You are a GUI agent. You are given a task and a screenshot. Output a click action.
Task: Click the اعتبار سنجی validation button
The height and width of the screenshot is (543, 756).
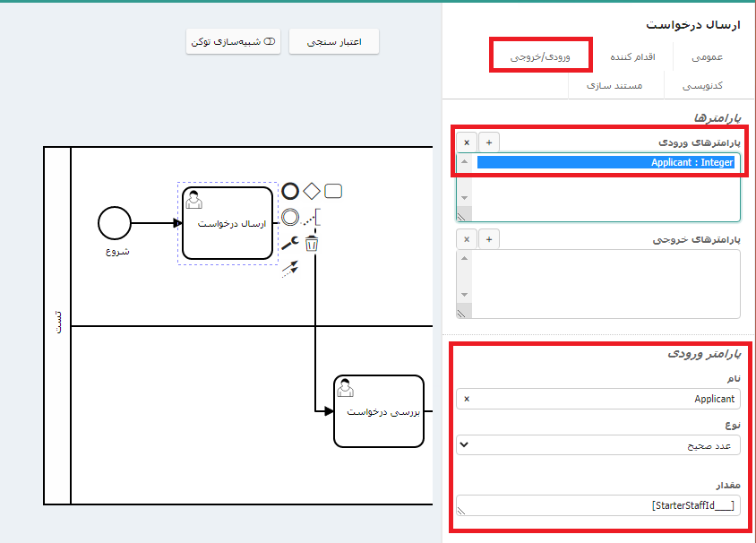(x=334, y=41)
